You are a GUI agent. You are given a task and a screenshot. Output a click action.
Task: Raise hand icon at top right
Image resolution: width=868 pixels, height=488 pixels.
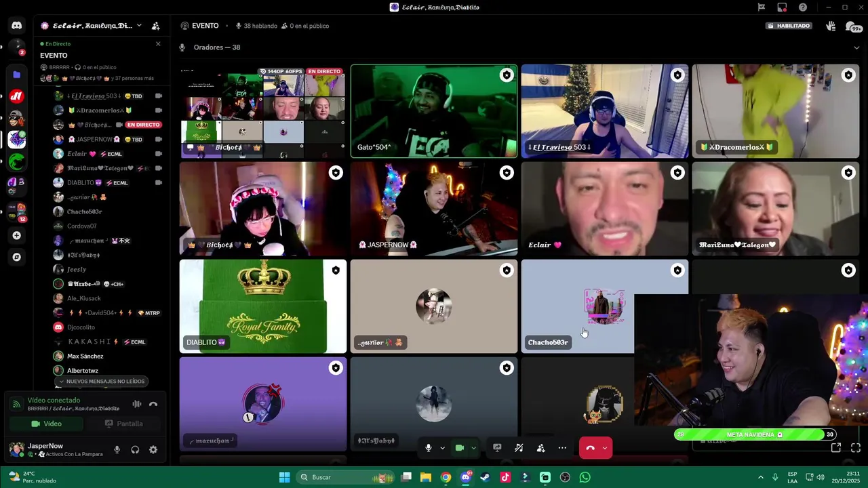coord(831,26)
